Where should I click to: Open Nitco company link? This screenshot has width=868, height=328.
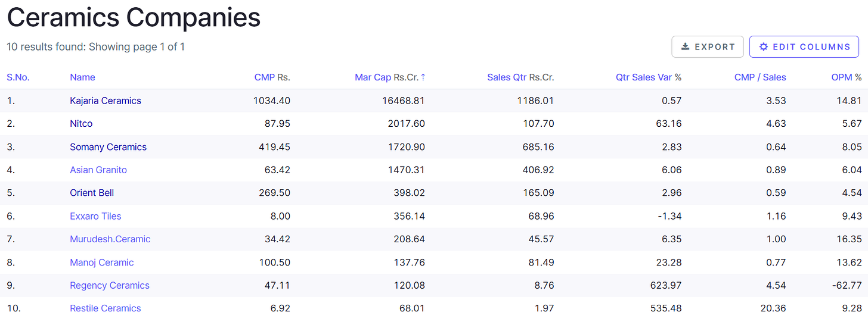pyautogui.click(x=81, y=124)
